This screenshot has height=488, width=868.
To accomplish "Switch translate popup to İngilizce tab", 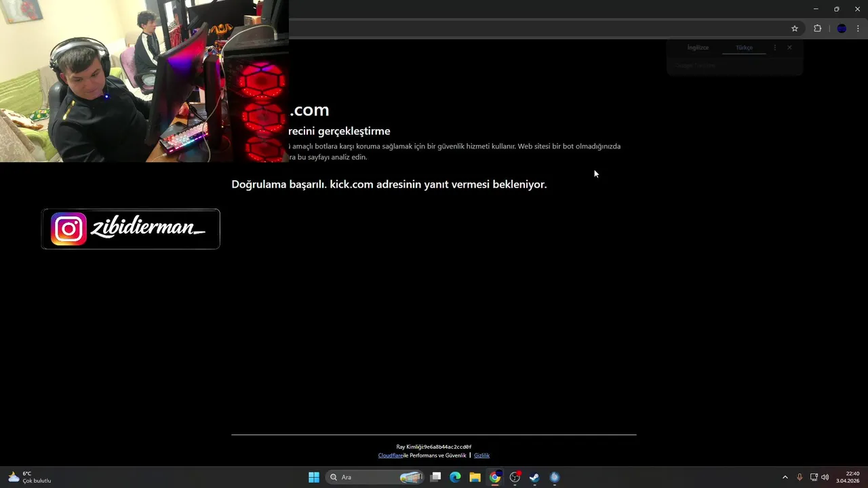I will 698,47.
